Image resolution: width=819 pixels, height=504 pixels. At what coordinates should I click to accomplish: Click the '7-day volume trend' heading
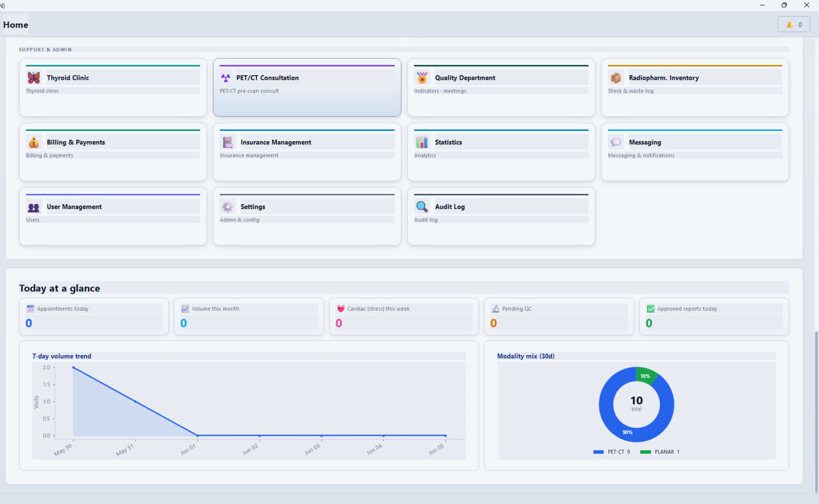62,356
